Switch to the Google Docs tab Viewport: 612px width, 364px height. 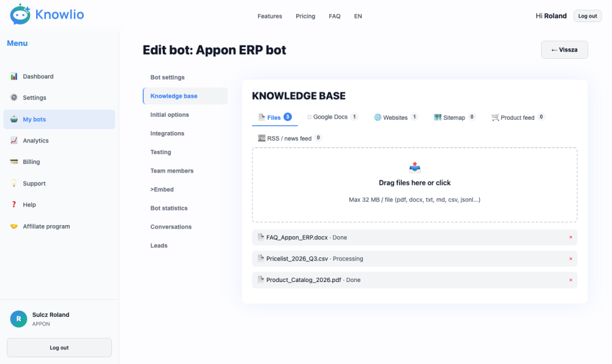pos(332,117)
